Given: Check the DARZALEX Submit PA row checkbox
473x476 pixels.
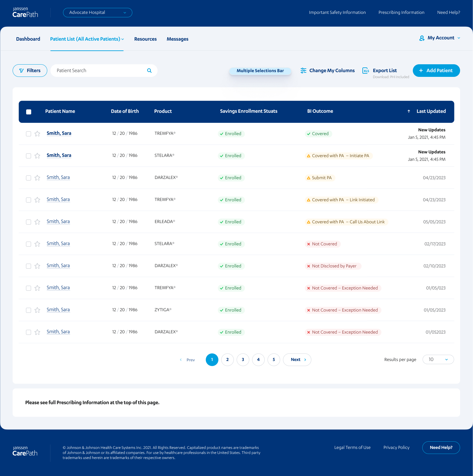Looking at the screenshot, I should [x=28, y=178].
